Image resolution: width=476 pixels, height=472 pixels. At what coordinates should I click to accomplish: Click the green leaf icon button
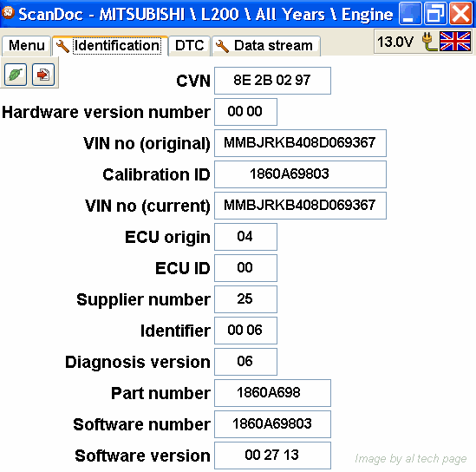[16, 75]
